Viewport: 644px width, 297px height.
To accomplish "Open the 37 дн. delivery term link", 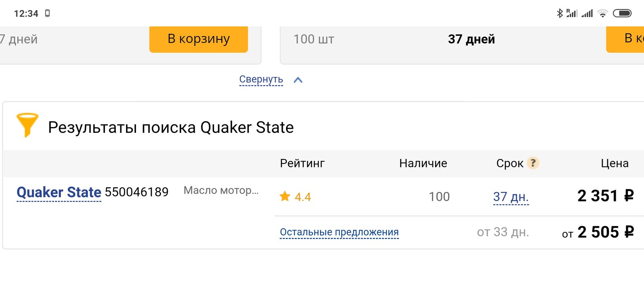I will (x=511, y=197).
